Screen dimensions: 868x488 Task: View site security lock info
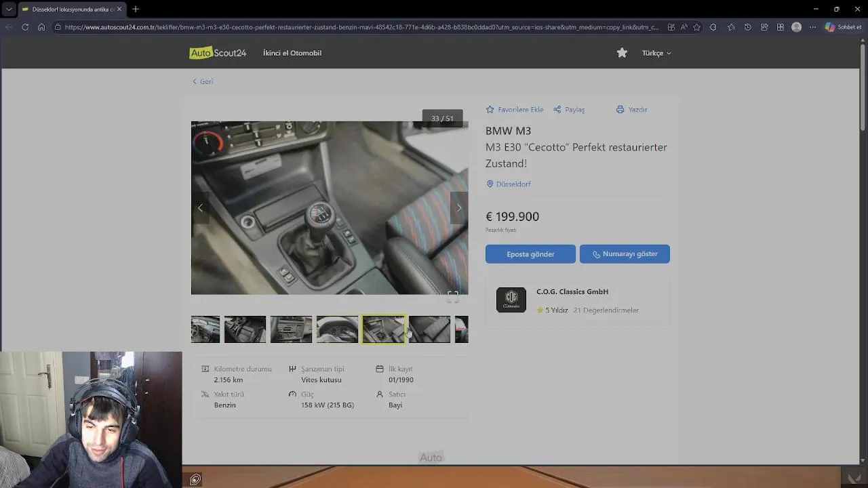pos(58,27)
